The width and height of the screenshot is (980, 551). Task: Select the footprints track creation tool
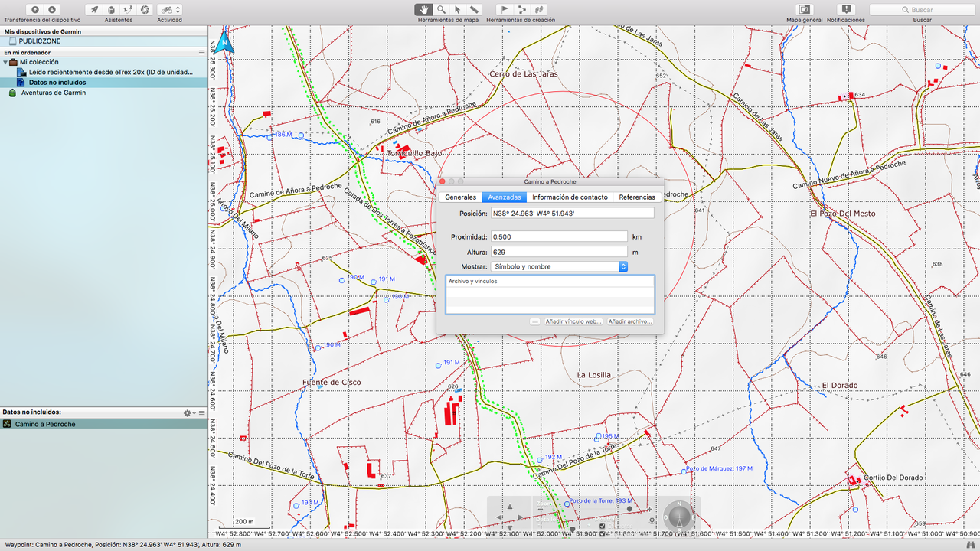539,9
